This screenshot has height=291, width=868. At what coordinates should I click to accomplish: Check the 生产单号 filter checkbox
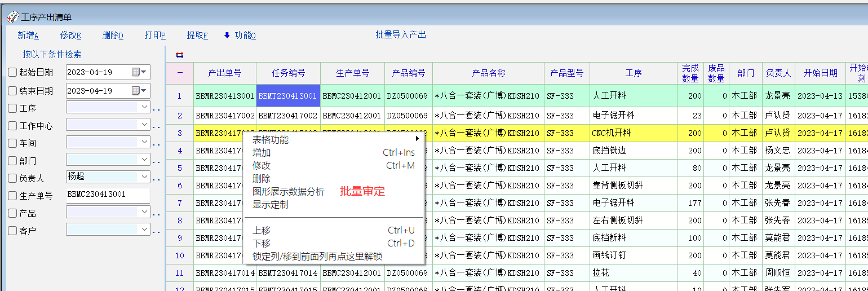12,196
